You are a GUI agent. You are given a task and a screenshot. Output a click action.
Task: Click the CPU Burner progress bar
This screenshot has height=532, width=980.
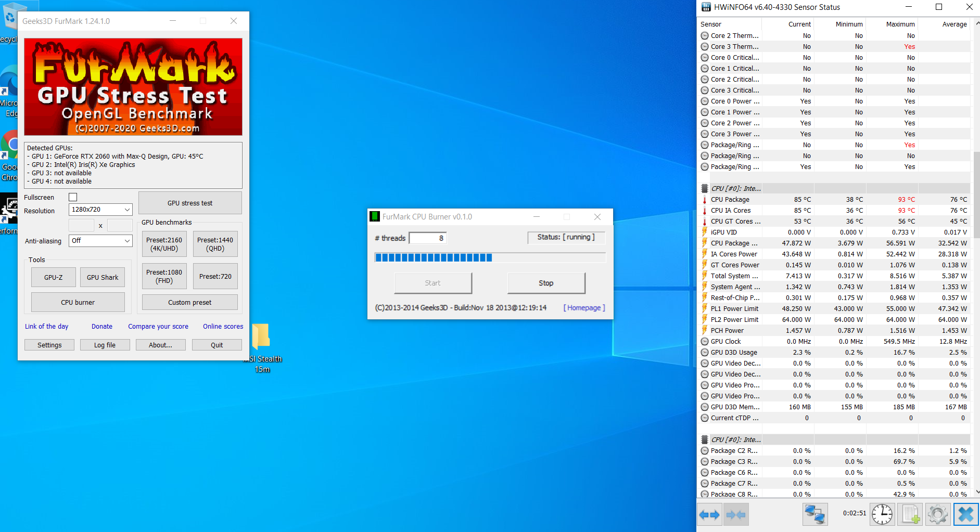click(490, 258)
